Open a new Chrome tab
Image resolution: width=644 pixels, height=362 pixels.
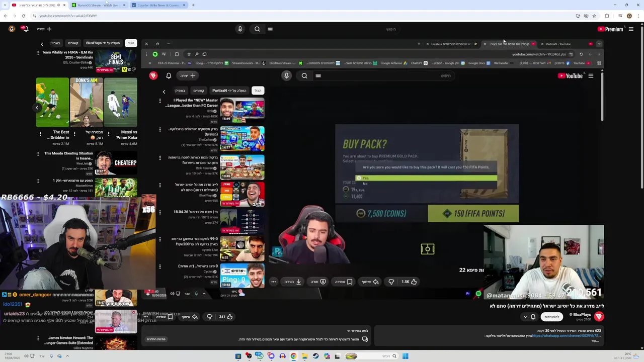(193, 5)
